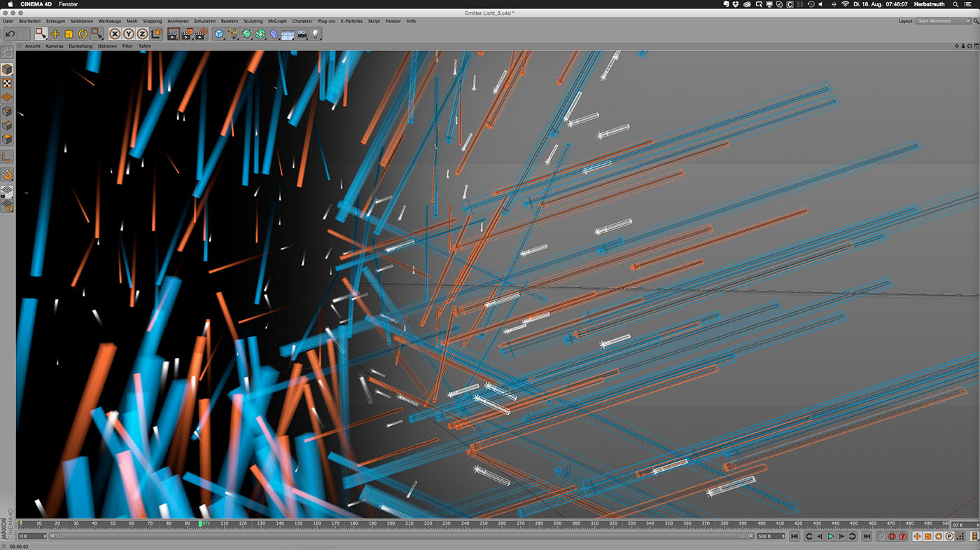Go to start of animation
The width and height of the screenshot is (980, 550).
pos(794,537)
